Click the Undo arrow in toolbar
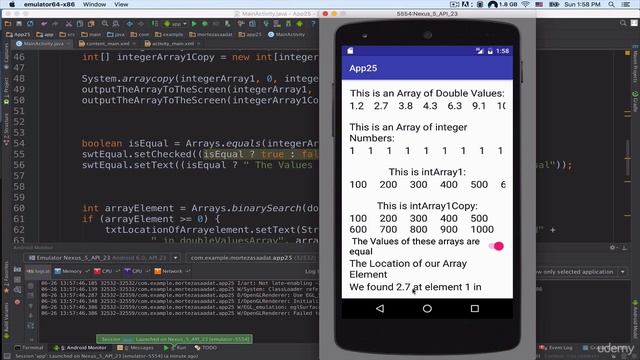Viewport: 640px width, 360px height. point(44,24)
